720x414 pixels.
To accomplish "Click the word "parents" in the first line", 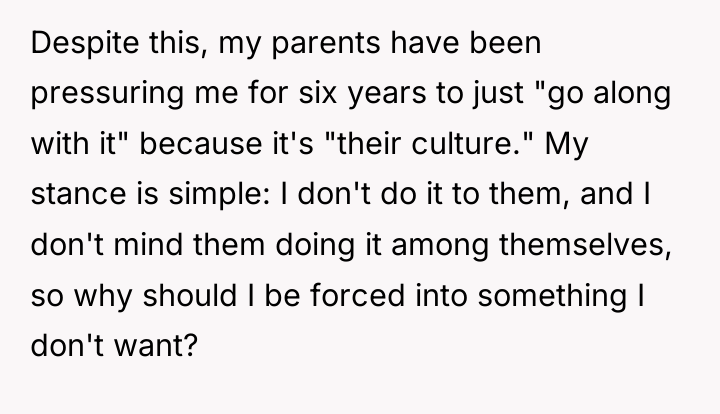I will (326, 44).
